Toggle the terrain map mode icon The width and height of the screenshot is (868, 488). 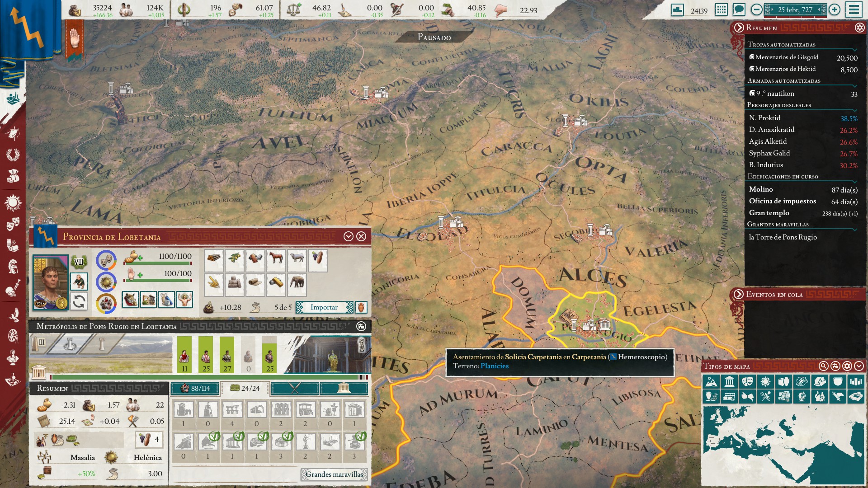click(x=711, y=382)
